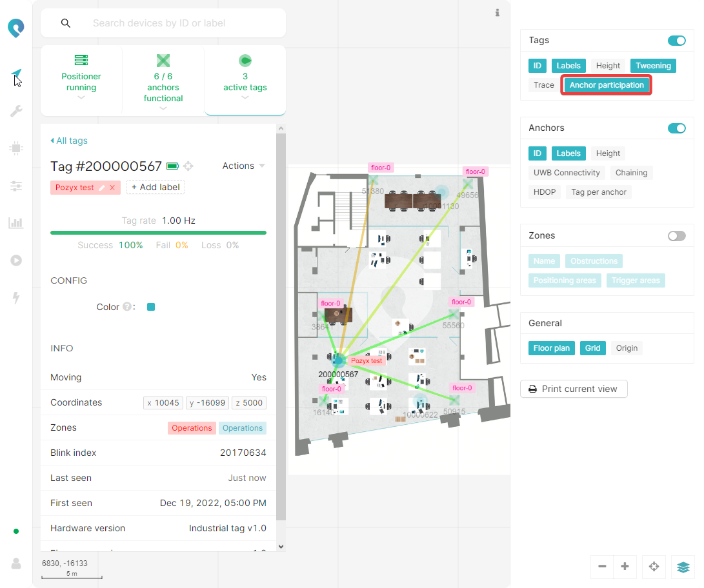Open the wrench settings icon in sidebar
Viewport: 704px width, 588px height.
pos(16,112)
